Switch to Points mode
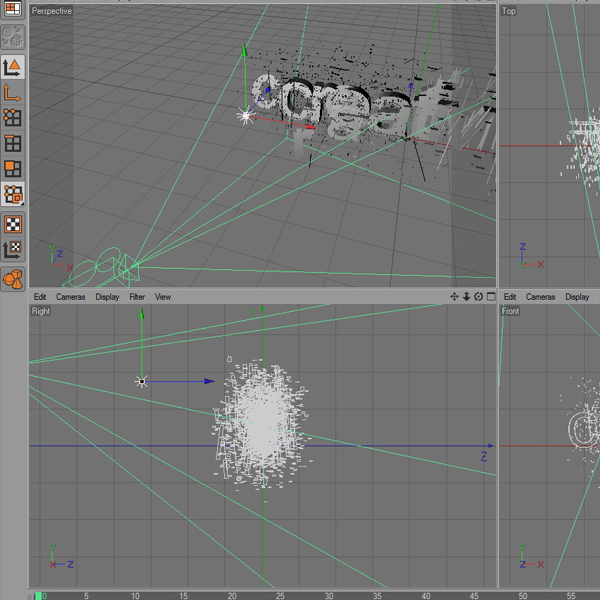Image resolution: width=600 pixels, height=600 pixels. (x=13, y=118)
